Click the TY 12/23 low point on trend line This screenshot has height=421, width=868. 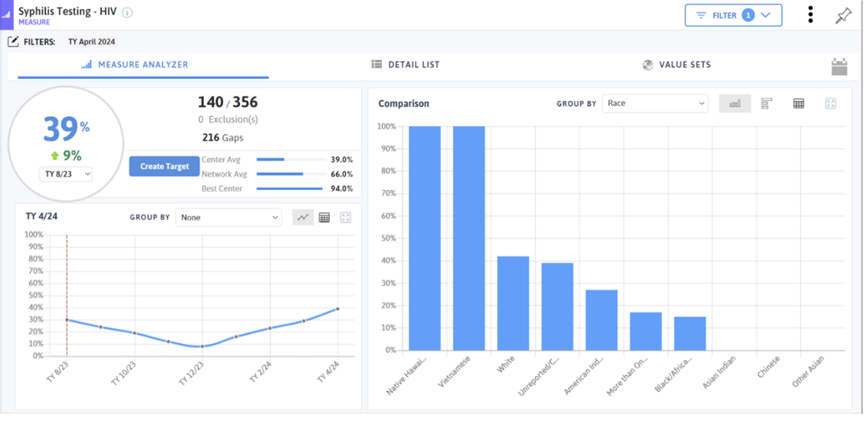(x=202, y=346)
